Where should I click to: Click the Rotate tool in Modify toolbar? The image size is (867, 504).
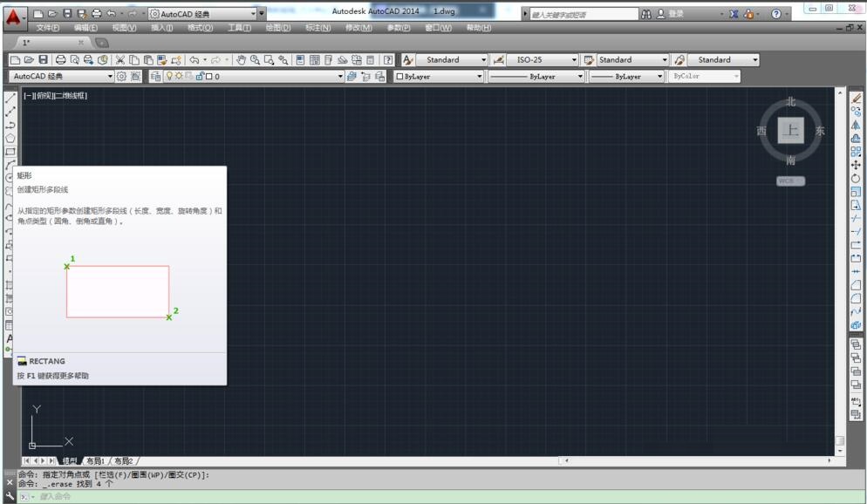point(856,178)
